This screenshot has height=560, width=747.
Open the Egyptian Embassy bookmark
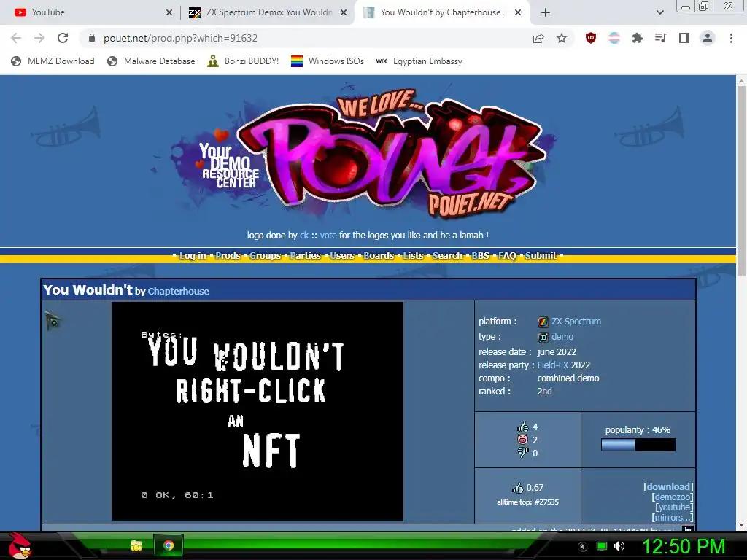click(x=419, y=61)
